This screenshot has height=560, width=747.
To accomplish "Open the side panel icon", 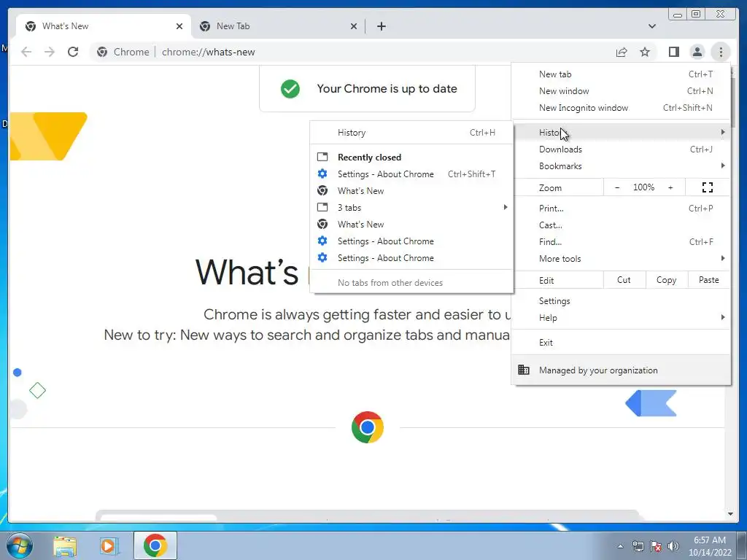I will click(x=673, y=52).
